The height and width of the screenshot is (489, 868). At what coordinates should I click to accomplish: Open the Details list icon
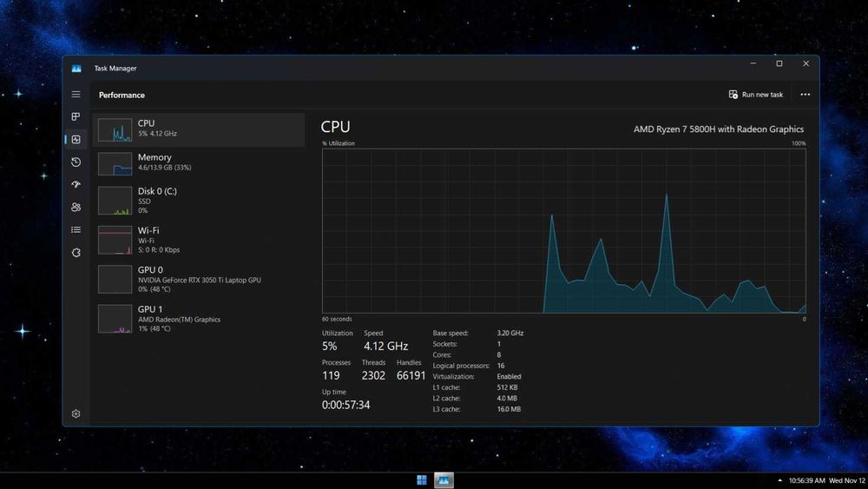(76, 230)
